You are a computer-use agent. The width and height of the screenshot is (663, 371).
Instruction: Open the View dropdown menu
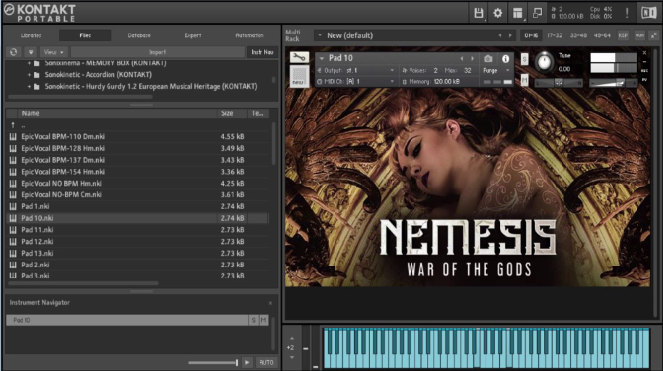pyautogui.click(x=53, y=52)
